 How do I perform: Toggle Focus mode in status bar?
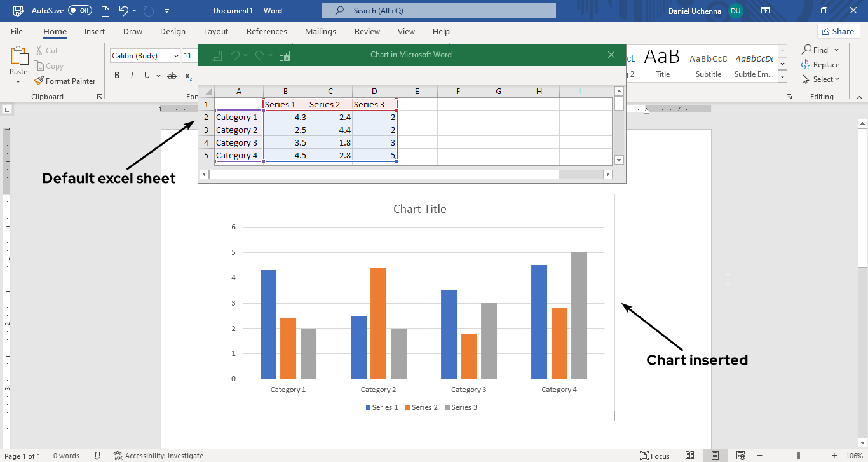(655, 456)
